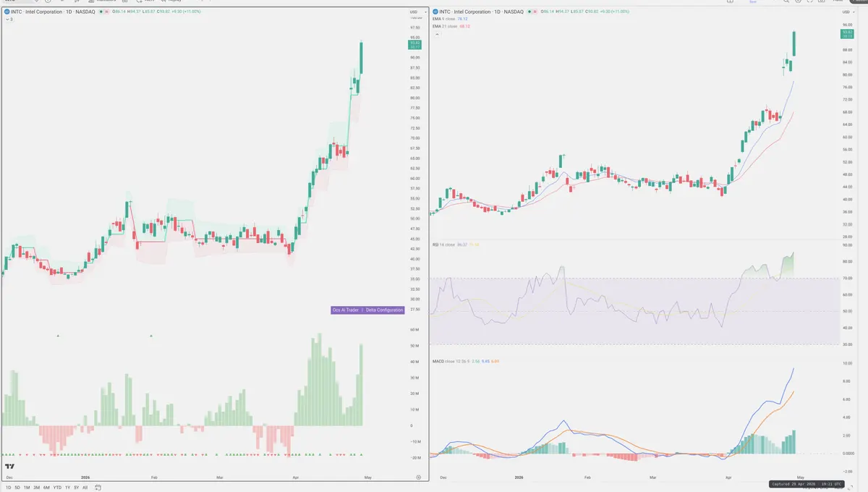
Task: Set time range to 5Y
Action: pos(76,488)
